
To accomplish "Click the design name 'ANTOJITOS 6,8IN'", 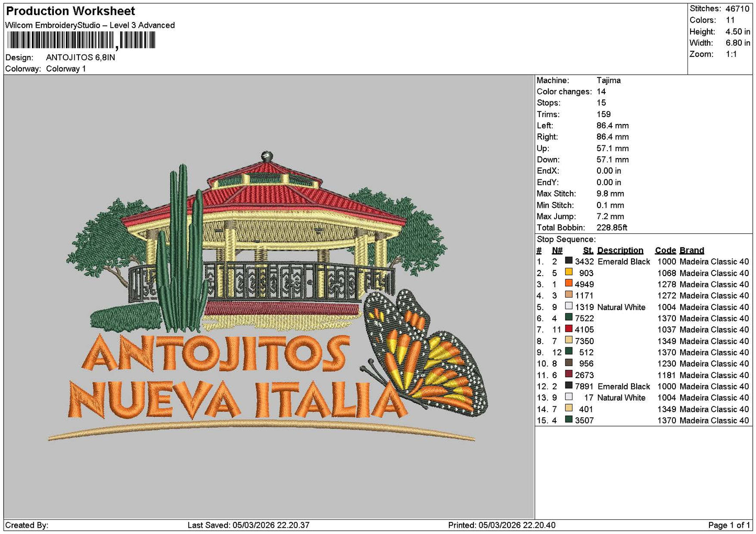I will [x=81, y=58].
